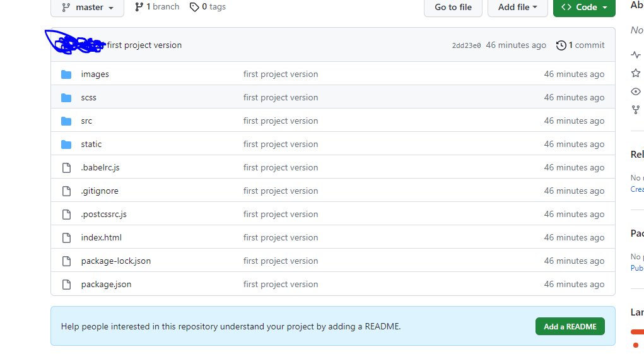Open the static folder name

[x=91, y=144]
